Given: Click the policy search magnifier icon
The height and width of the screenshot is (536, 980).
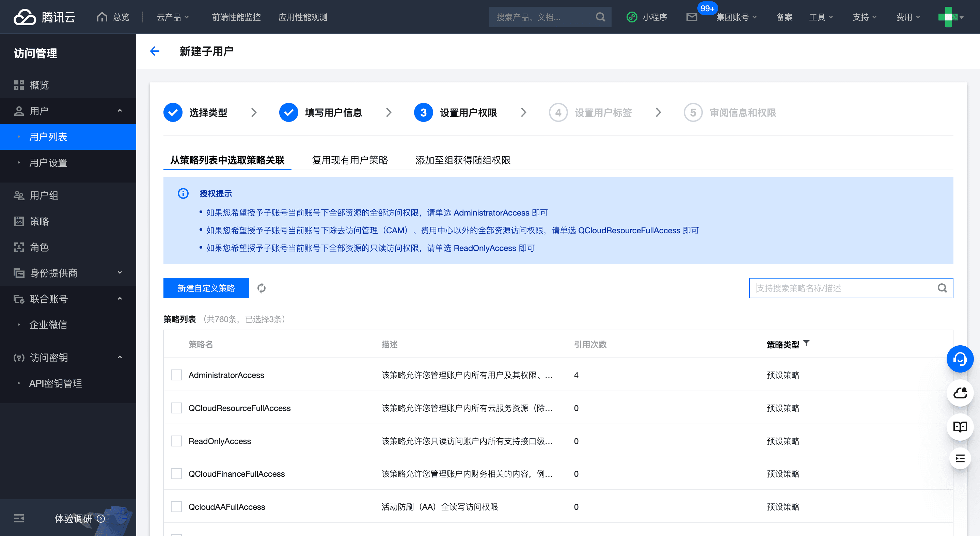Looking at the screenshot, I should [942, 288].
